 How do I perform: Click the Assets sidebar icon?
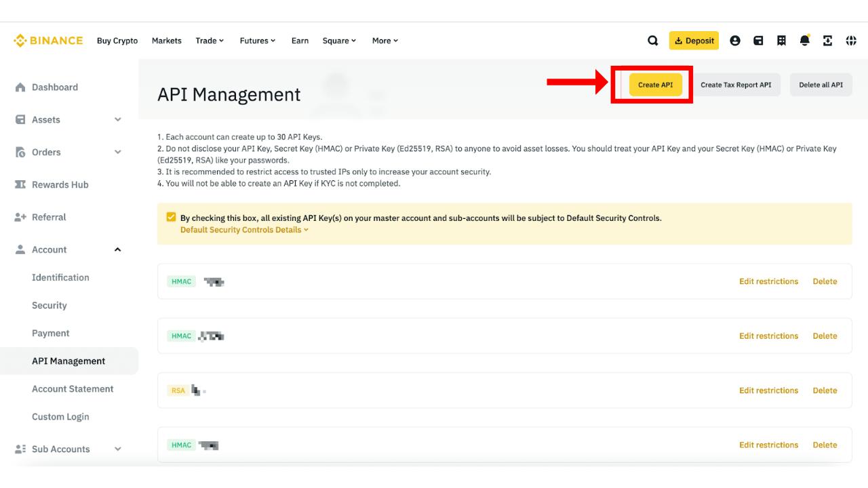tap(20, 120)
